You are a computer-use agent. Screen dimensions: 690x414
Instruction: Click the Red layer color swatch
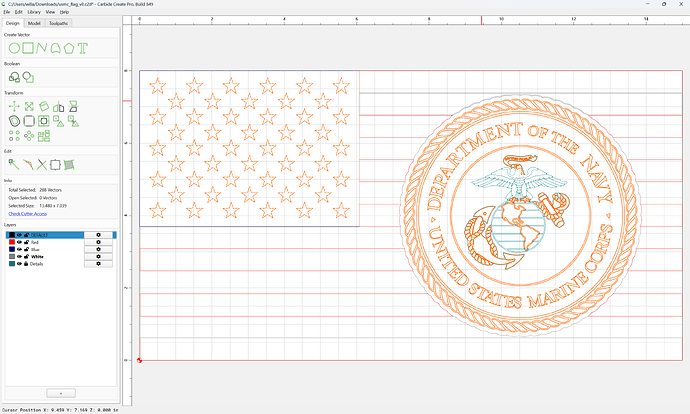[x=12, y=242]
